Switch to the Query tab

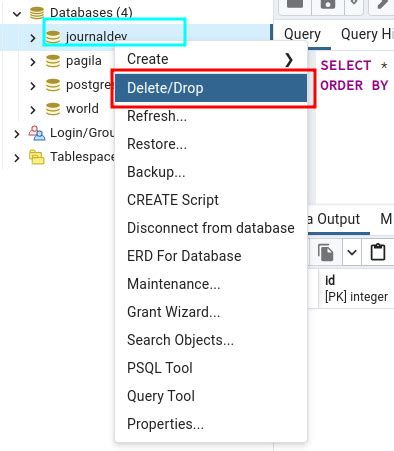302,34
